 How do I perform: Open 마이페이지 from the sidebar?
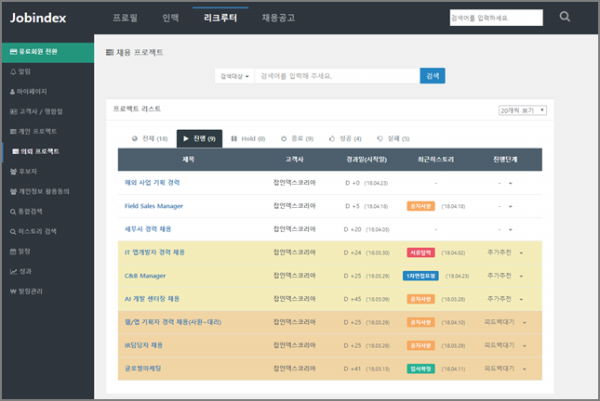(30, 91)
